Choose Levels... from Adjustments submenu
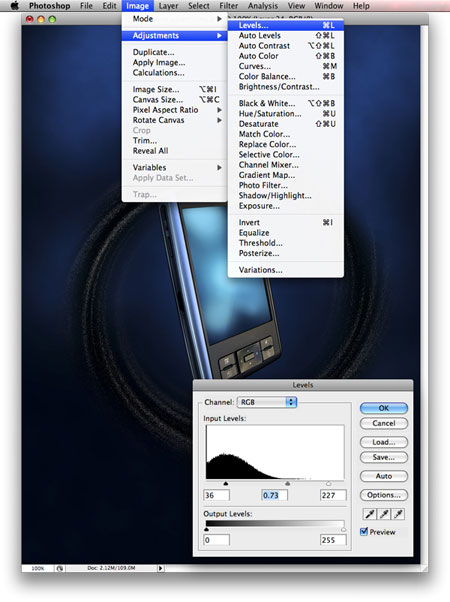Screen dimensions: 450x602 click(286, 25)
